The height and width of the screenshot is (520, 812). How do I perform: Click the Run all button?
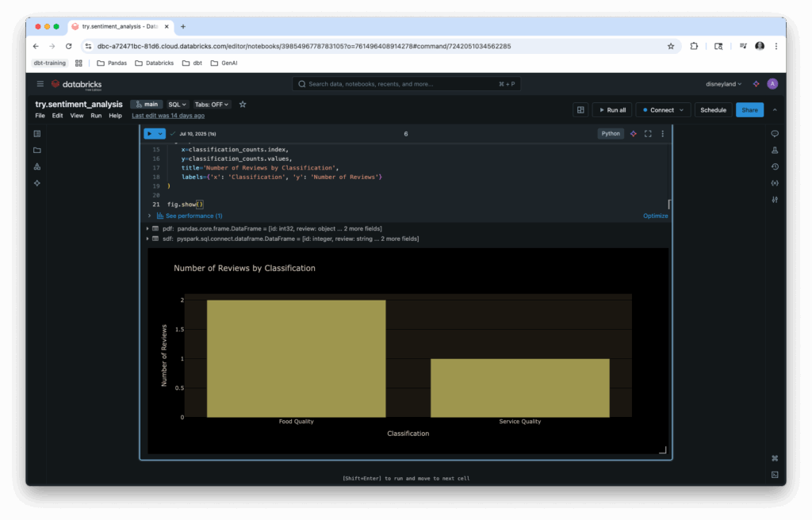(x=611, y=110)
